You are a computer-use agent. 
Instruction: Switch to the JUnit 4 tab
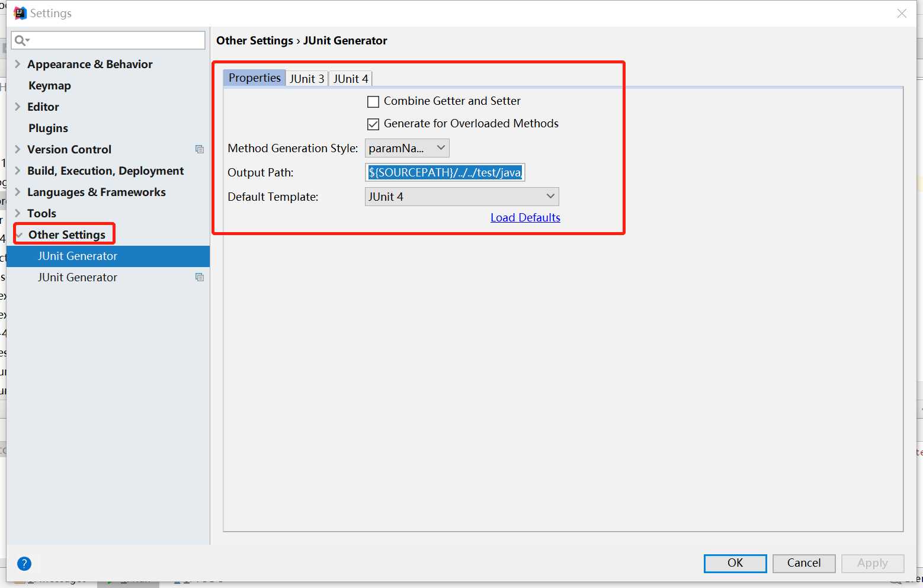(351, 79)
